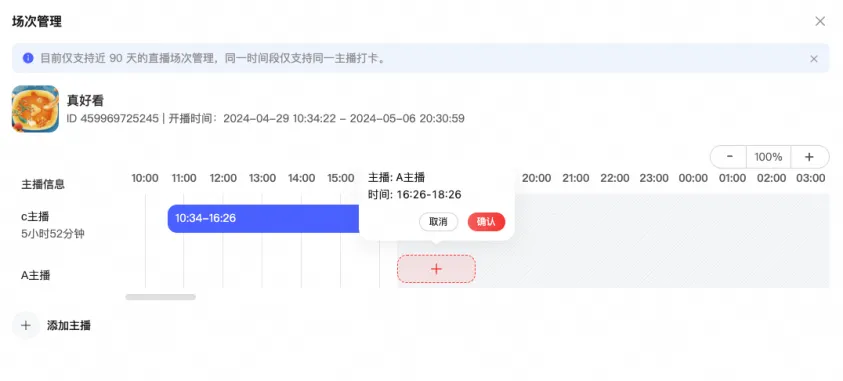Dismiss the blue info notice banner
The height and width of the screenshot is (381, 843).
[x=814, y=59]
